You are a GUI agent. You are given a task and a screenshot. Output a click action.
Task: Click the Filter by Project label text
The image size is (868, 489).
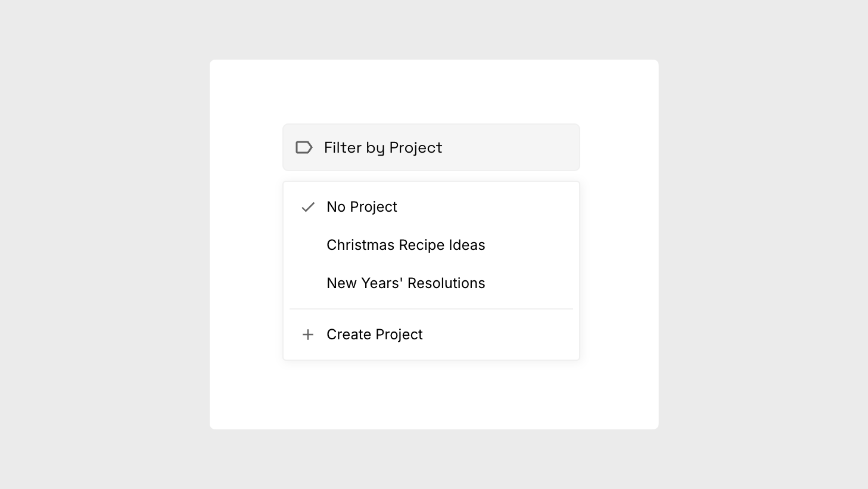pos(383,147)
